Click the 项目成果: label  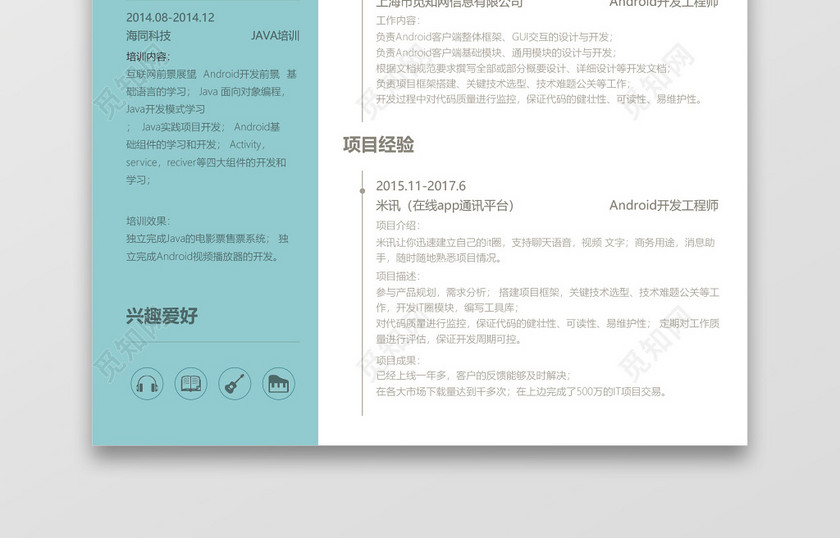[x=398, y=360]
